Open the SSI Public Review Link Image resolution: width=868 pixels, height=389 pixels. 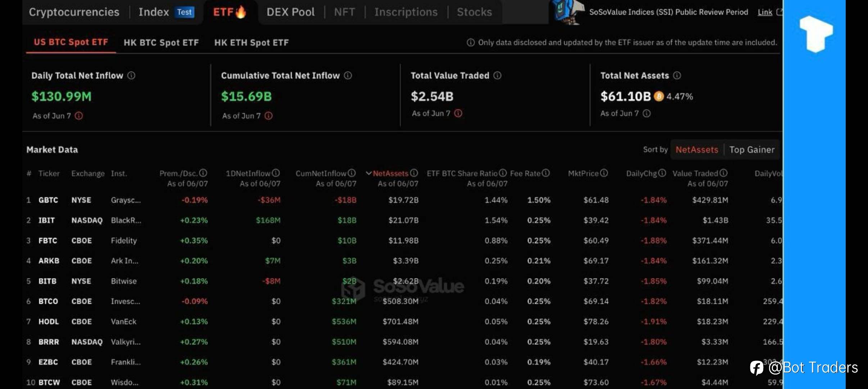(x=765, y=12)
